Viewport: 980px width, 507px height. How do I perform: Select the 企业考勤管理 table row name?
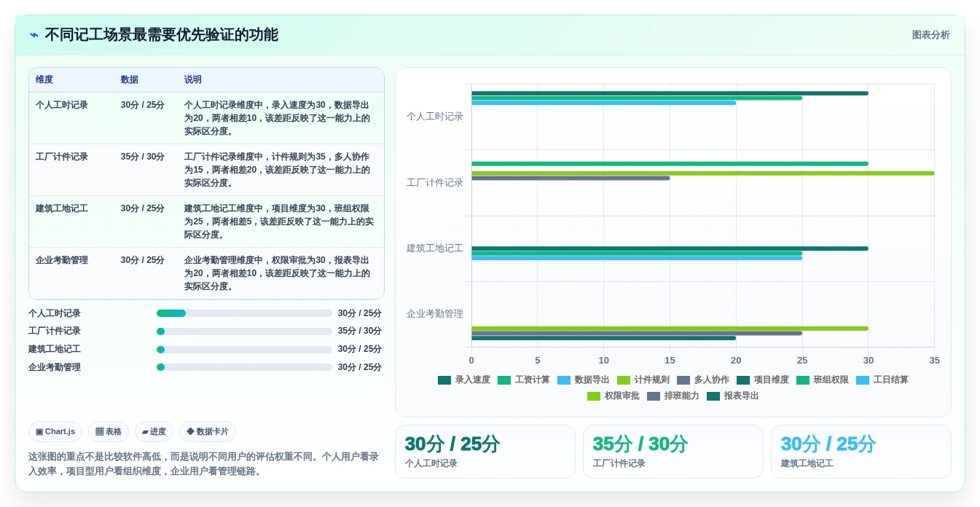pyautogui.click(x=62, y=260)
